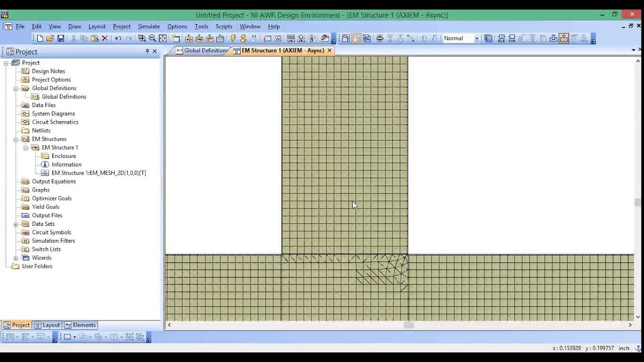The width and height of the screenshot is (644, 362).
Task: Click the horizontal scrollbar thumb
Action: tap(409, 325)
